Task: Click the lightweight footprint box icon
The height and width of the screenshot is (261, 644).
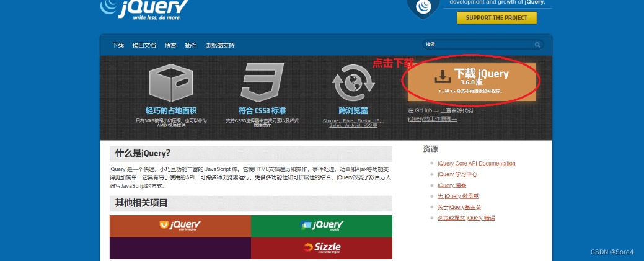Action: (171, 84)
